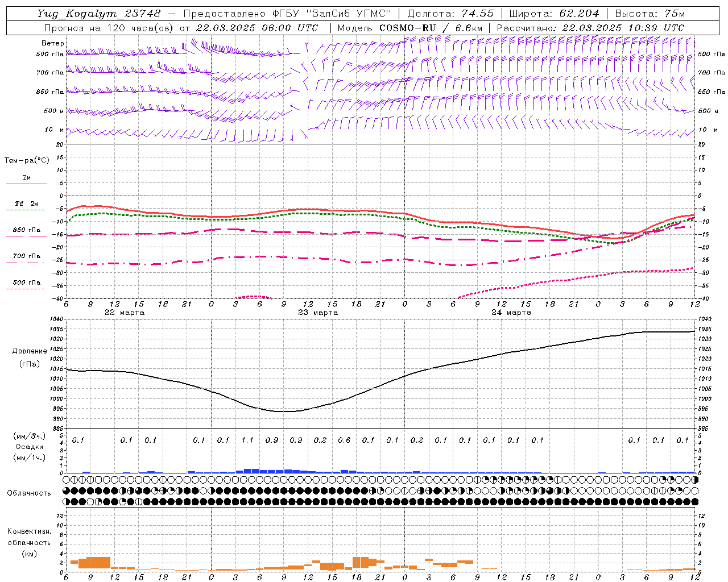The image size is (728, 582).
Task: Click the Модель COSMO-RU / 6.6км text
Action: pyautogui.click(x=410, y=28)
